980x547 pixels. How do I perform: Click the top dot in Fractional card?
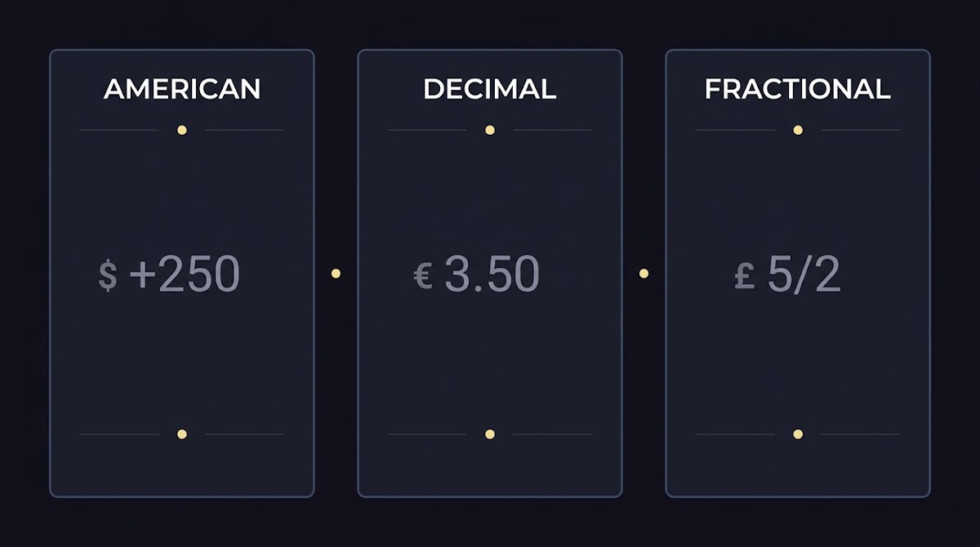(x=798, y=130)
